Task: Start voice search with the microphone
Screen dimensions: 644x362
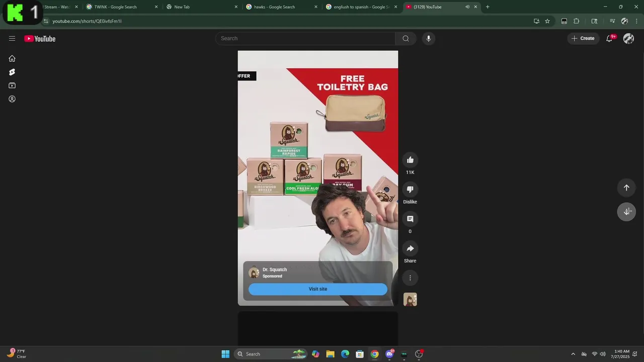Action: coord(428,38)
